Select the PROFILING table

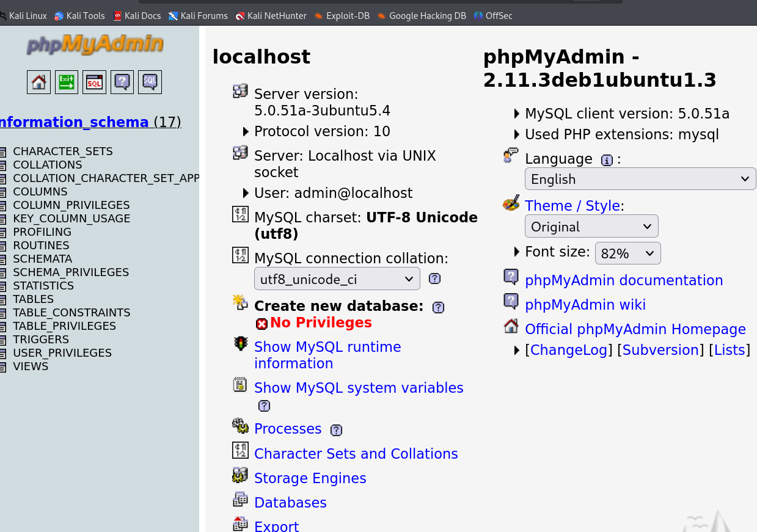click(42, 232)
